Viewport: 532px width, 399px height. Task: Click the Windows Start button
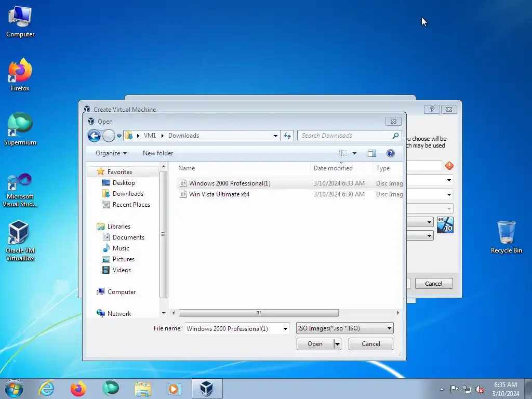pyautogui.click(x=14, y=389)
